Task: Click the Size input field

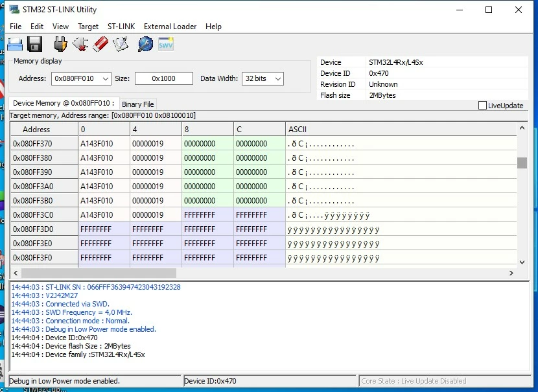Action: [163, 78]
